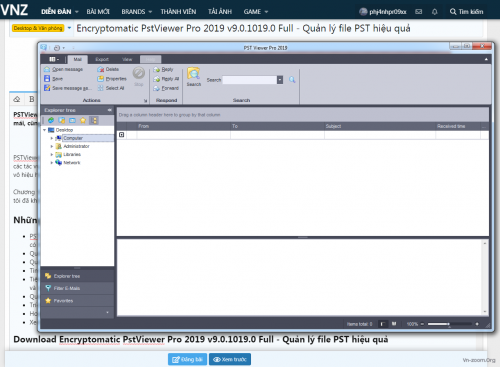Switch to the View ribbon tab
This screenshot has width=500, height=367.
click(127, 59)
